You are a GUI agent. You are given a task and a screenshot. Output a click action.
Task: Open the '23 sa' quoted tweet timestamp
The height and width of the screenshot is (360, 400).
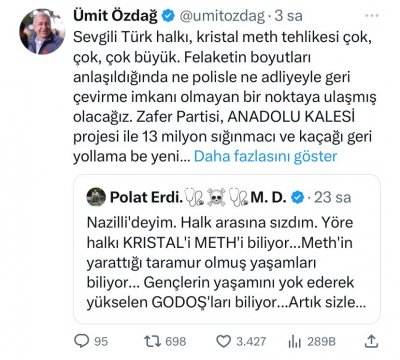coord(333,198)
